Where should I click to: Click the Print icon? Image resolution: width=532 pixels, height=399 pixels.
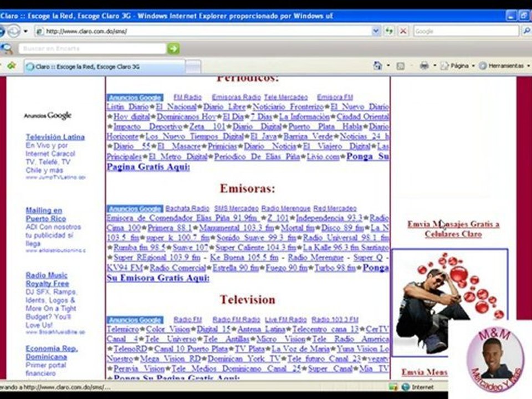[x=424, y=65]
